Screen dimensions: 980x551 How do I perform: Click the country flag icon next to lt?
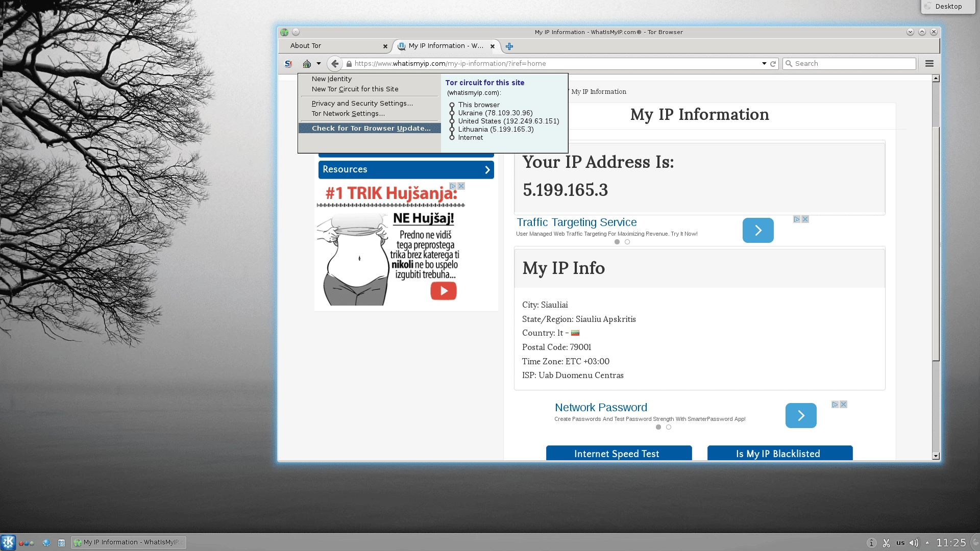pos(575,333)
